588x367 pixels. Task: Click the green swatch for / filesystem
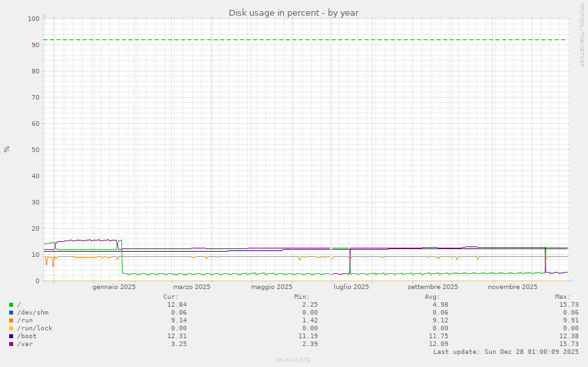pyautogui.click(x=11, y=305)
